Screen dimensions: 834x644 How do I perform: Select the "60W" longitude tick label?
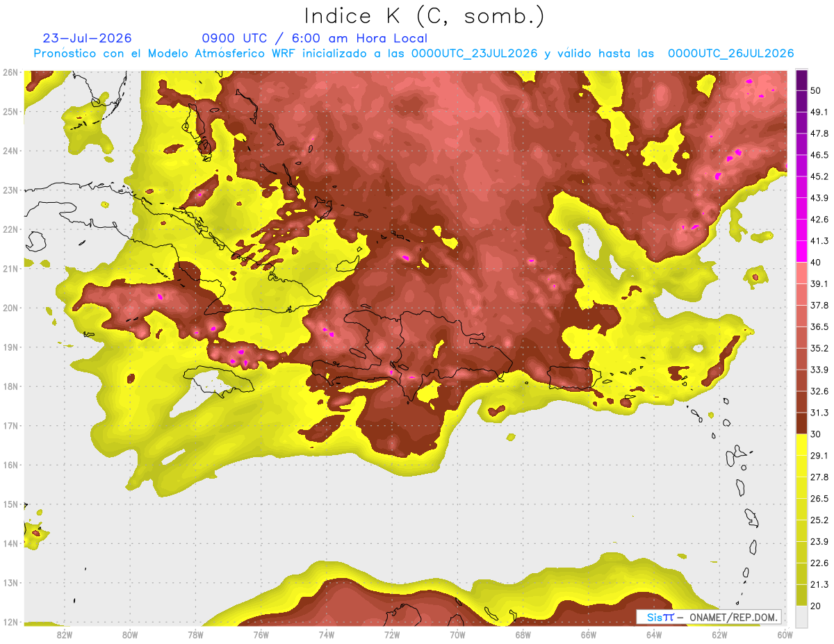785,634
